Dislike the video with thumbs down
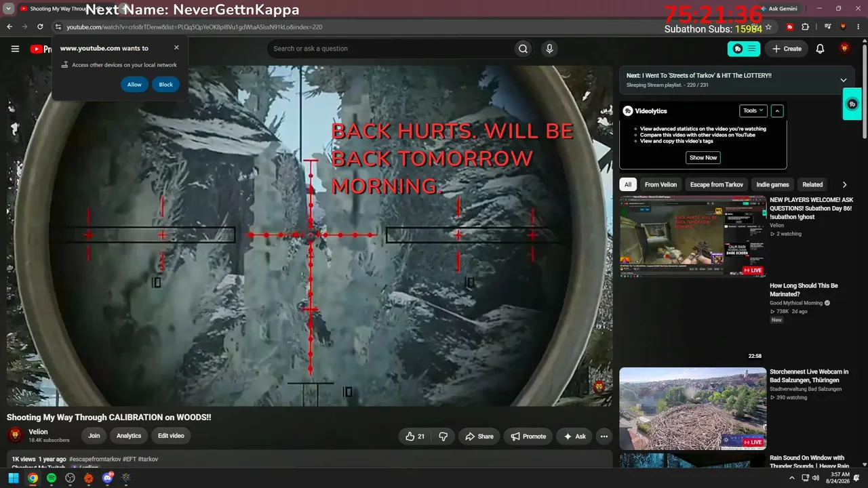 [443, 436]
